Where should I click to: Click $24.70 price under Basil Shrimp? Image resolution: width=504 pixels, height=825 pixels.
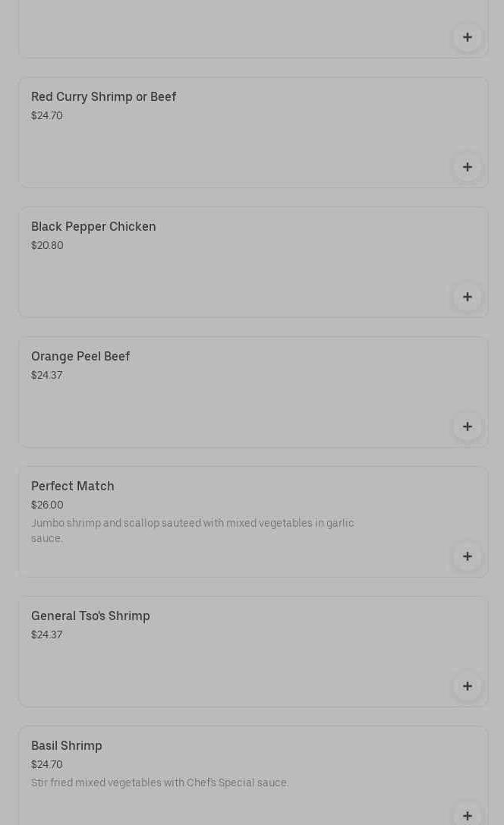[x=46, y=764]
